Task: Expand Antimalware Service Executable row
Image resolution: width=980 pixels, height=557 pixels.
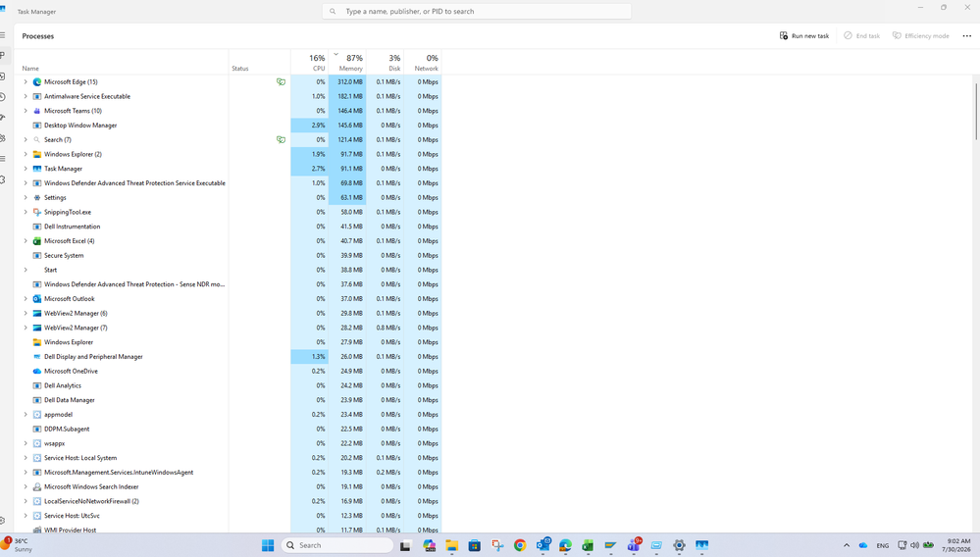Action: [26, 96]
